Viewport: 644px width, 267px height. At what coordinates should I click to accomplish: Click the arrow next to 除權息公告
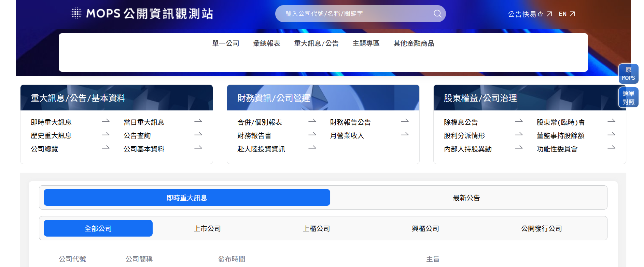coord(519,121)
